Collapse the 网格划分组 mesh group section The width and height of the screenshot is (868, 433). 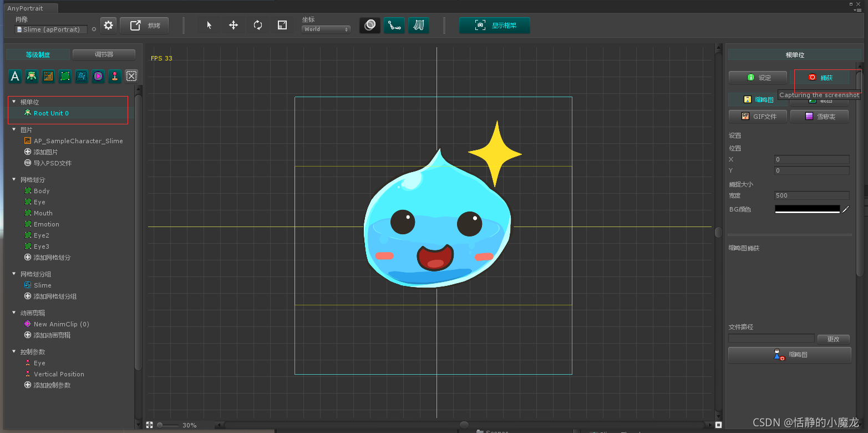click(x=14, y=274)
